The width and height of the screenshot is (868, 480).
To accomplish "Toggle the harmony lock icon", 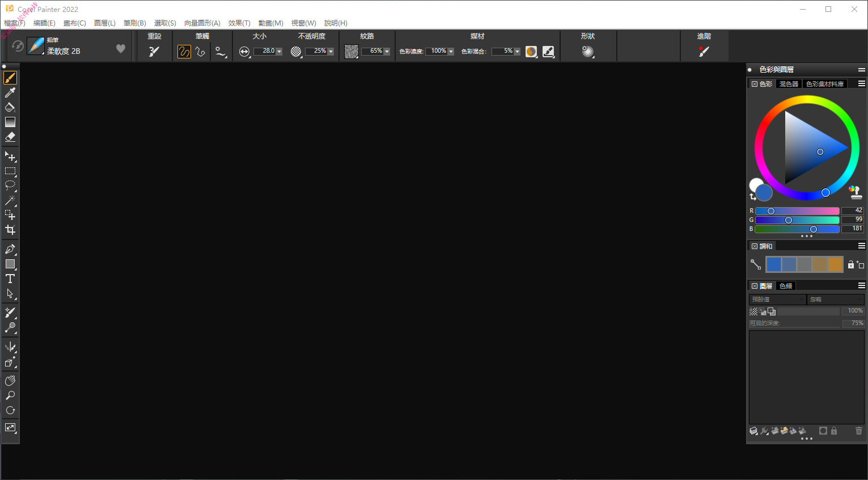I will (850, 264).
